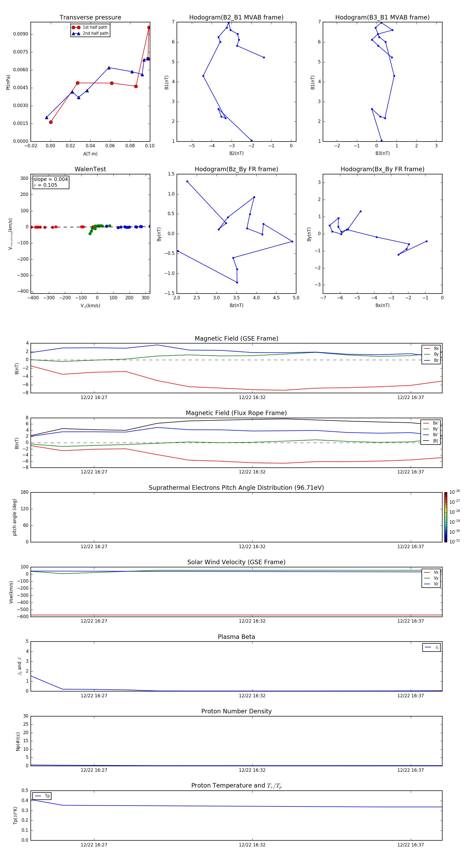The image size is (473, 868).
Task: Click the 'Transverse pressure' plot title
Action: pyautogui.click(x=90, y=18)
